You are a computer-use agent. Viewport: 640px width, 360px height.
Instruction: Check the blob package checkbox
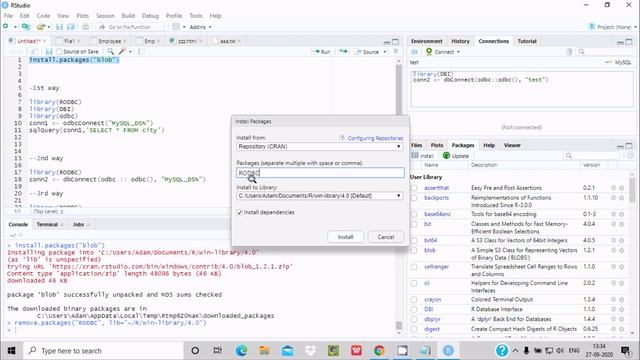[414, 250]
